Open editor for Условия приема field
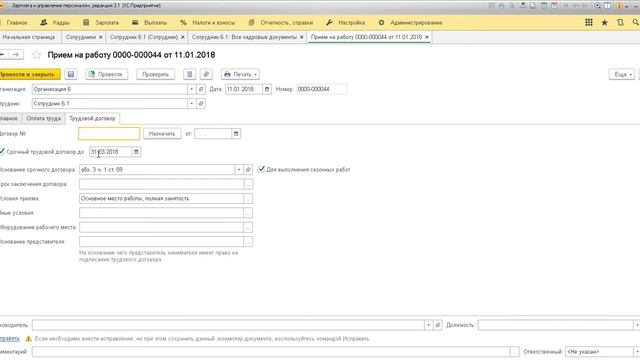 tap(248, 198)
